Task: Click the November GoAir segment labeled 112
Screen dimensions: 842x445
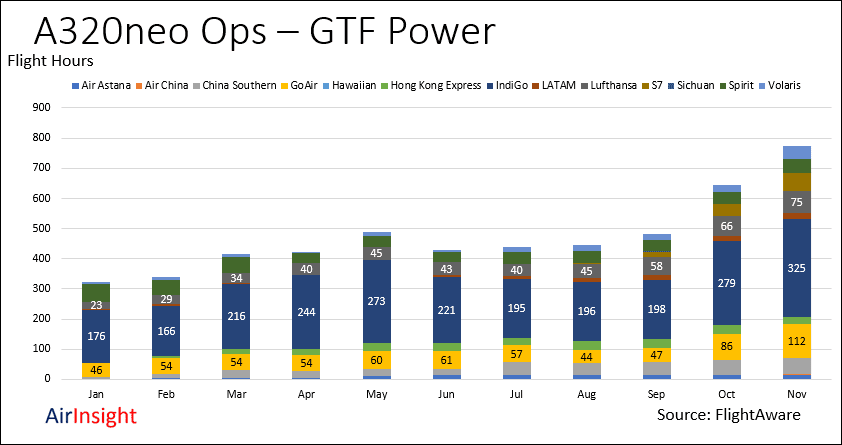Action: click(x=797, y=340)
